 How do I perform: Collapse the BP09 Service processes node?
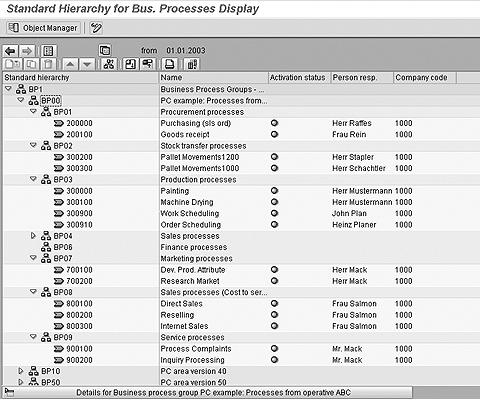(x=33, y=337)
